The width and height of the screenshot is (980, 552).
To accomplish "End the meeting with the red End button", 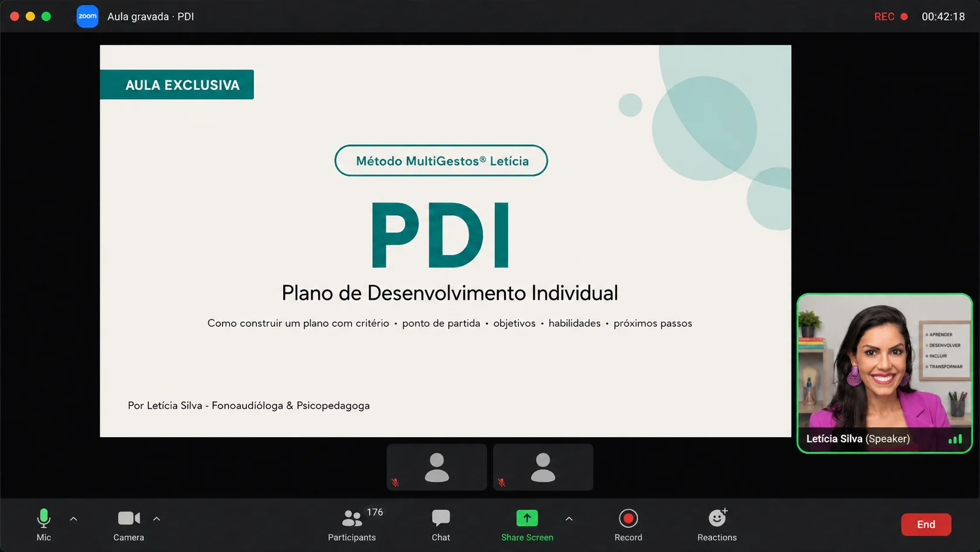I will 926,524.
